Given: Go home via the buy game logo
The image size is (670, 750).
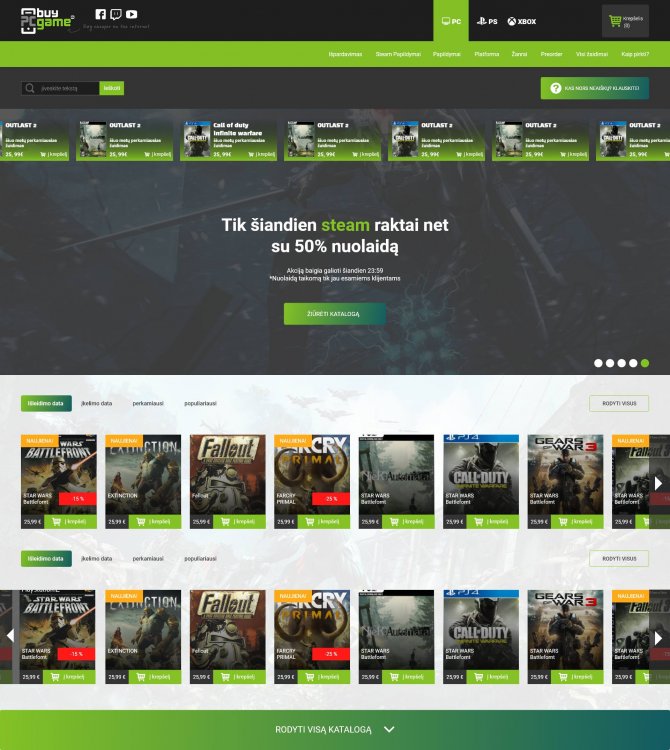Looking at the screenshot, I should [47, 21].
